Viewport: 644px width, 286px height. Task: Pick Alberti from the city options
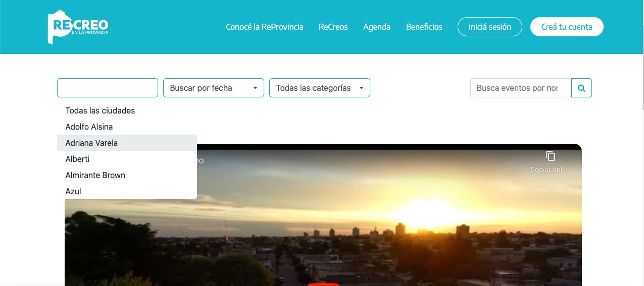tap(77, 159)
